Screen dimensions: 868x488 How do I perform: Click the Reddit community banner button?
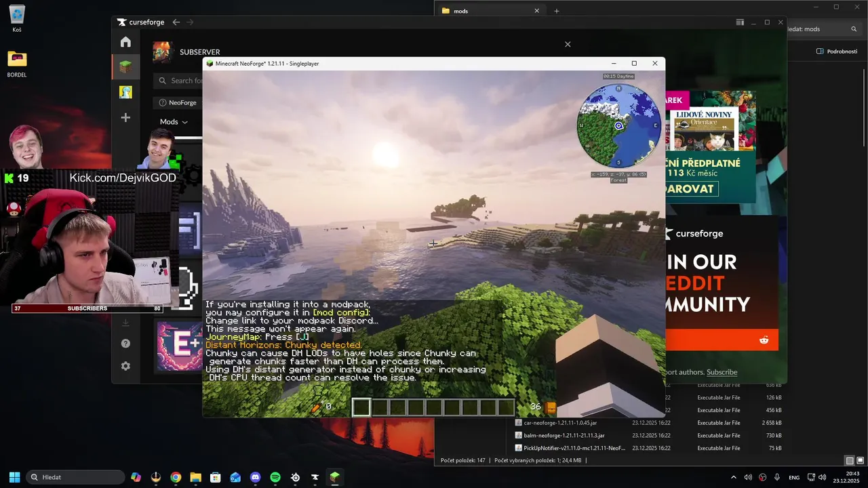click(x=722, y=340)
